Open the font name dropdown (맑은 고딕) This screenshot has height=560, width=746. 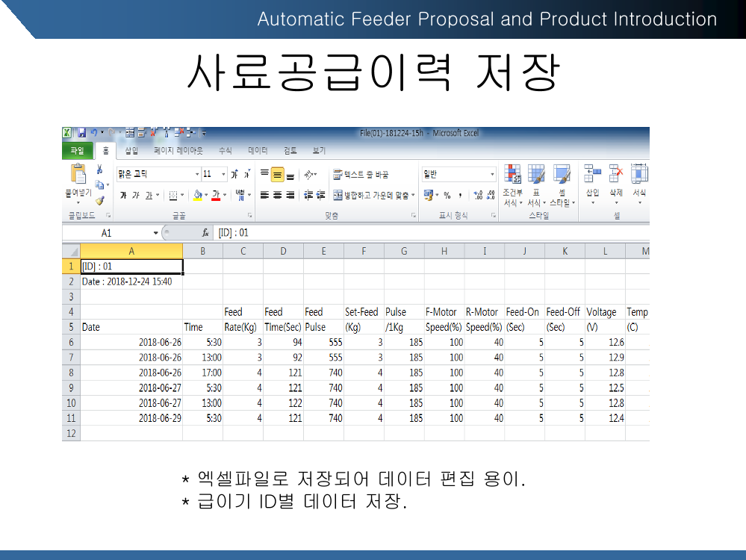197,174
